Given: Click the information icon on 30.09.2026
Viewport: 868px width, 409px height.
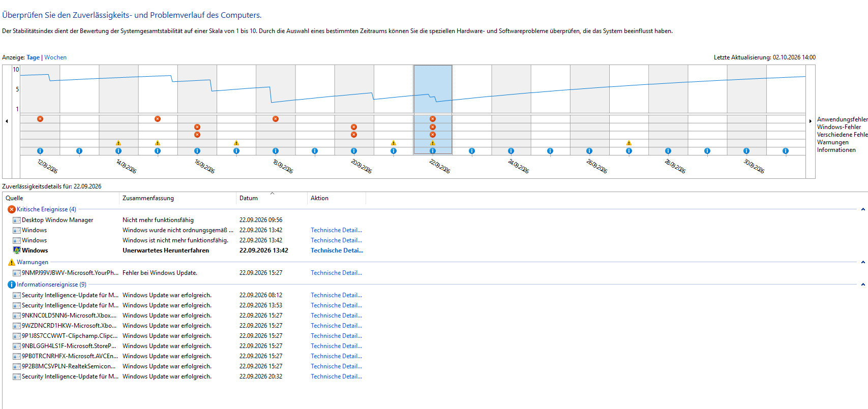Looking at the screenshot, I should click(746, 151).
